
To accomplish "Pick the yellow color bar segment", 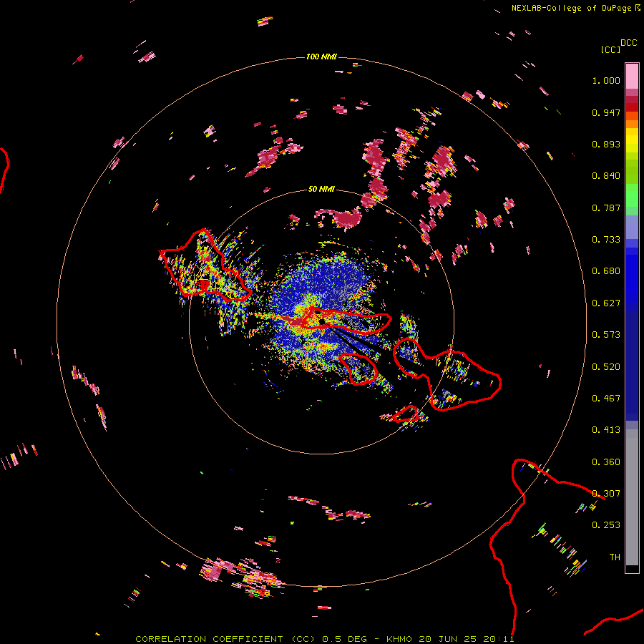I will (632, 140).
